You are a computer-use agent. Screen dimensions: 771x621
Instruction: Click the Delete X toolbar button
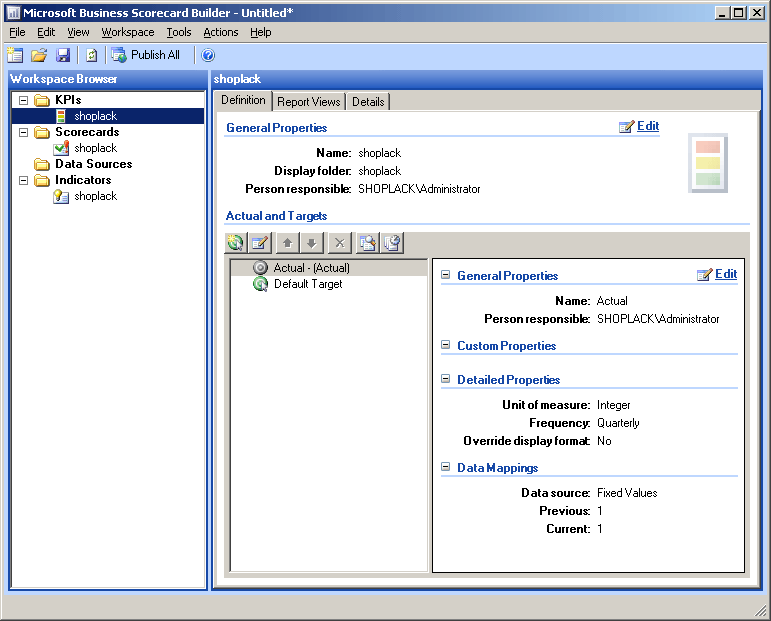(340, 243)
